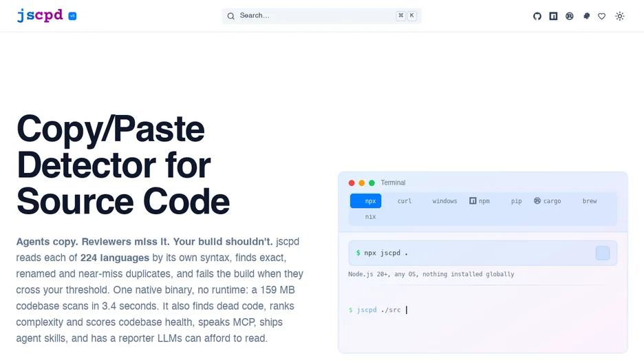
Task: Click the "npx jscpd ." command text
Action: tap(386, 253)
